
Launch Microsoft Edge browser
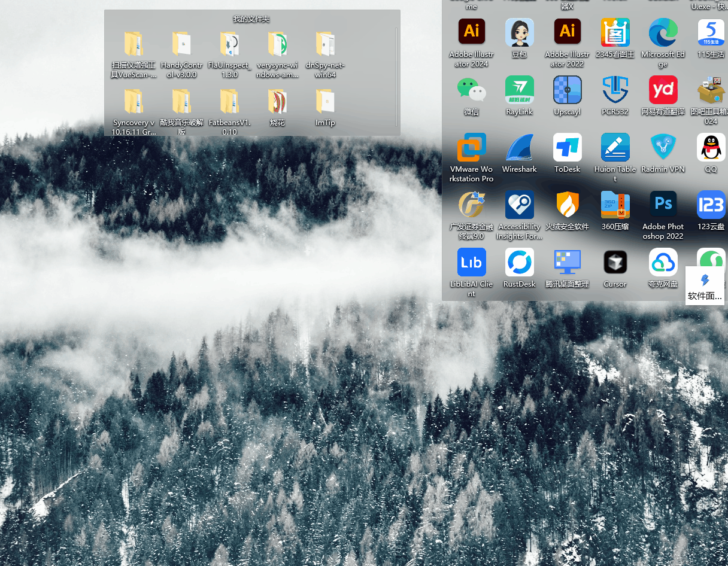pos(663,43)
